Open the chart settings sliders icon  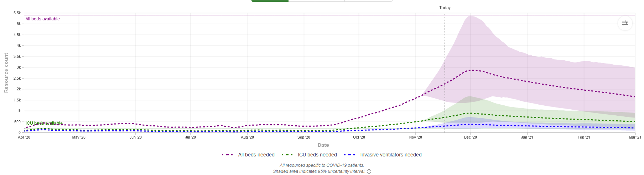pyautogui.click(x=625, y=23)
